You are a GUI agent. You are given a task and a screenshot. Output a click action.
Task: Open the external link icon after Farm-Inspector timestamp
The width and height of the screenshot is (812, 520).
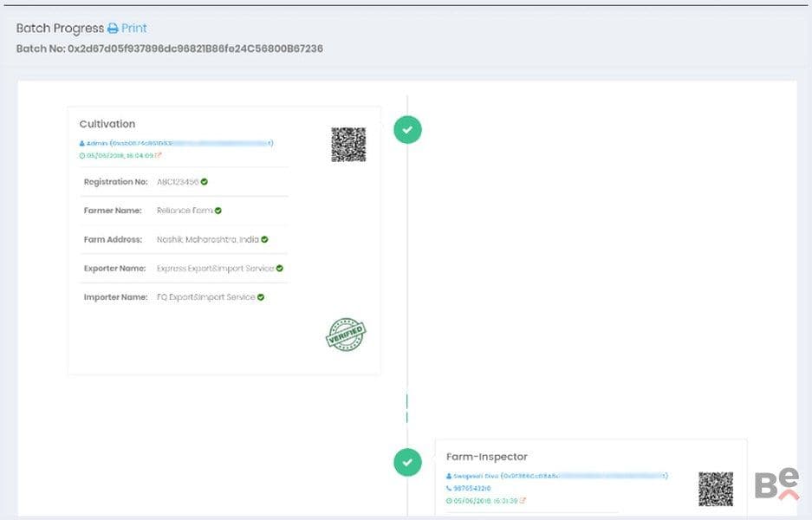(x=523, y=501)
